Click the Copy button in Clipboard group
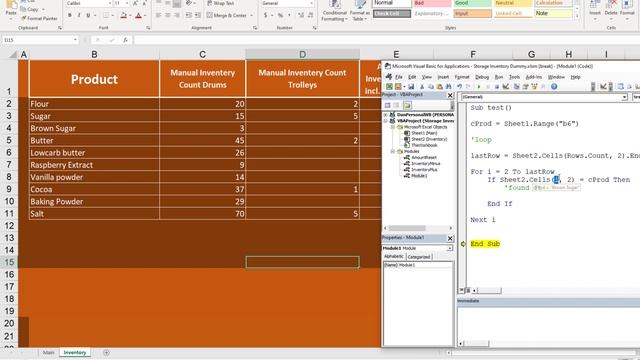This screenshot has width=640, height=360. pyautogui.click(x=30, y=9)
